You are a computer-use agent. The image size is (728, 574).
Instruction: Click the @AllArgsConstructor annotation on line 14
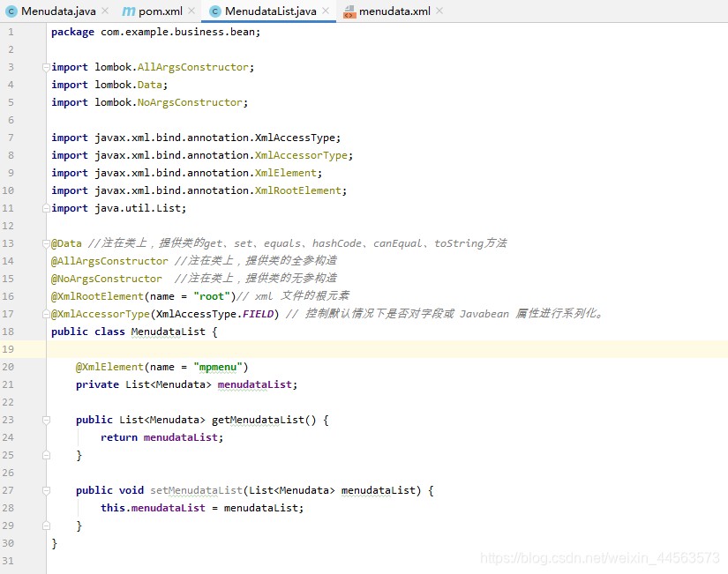[x=109, y=261]
